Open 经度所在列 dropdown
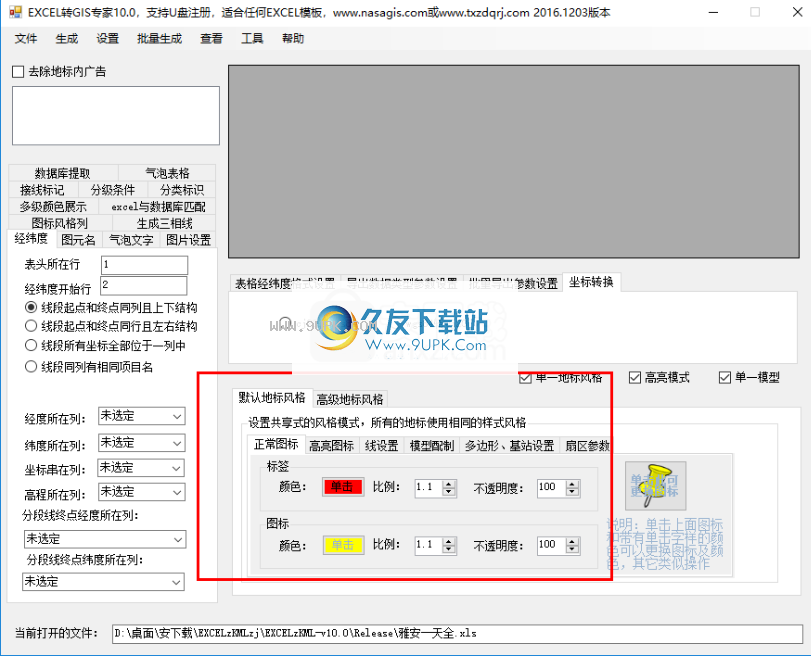This screenshot has width=811, height=657. [x=142, y=416]
